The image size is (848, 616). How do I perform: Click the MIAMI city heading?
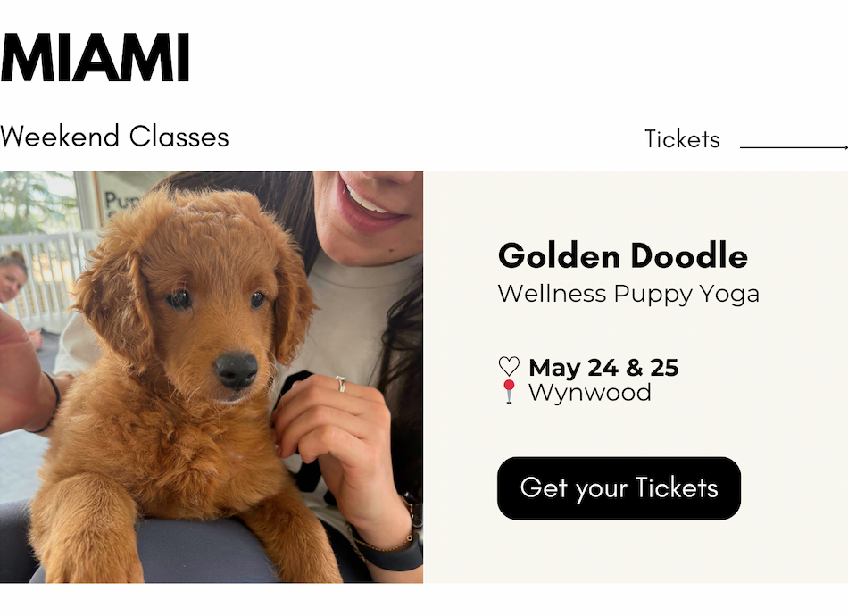(96, 58)
